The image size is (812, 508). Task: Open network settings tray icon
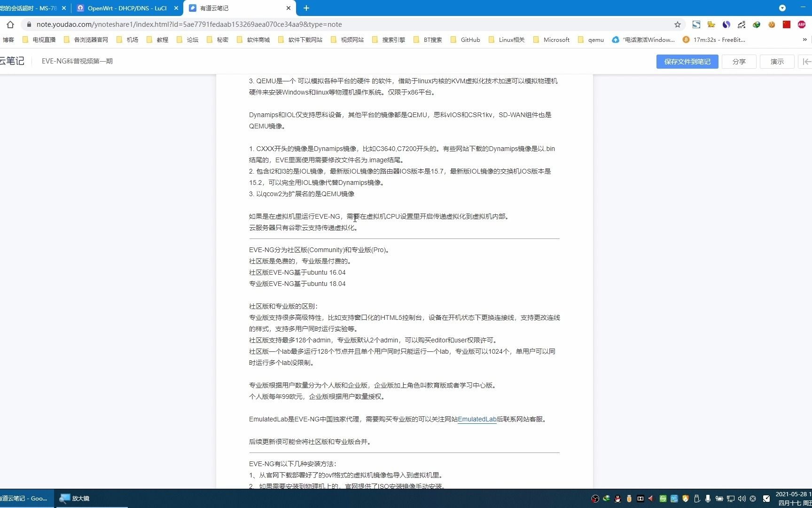731,499
